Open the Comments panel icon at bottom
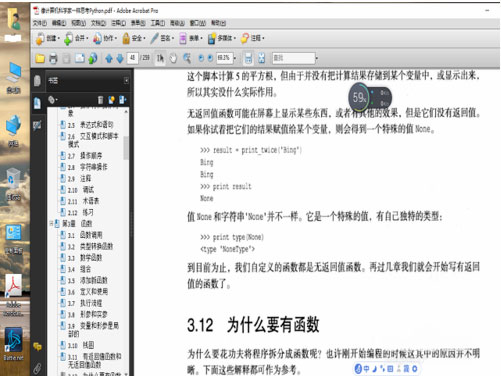This screenshot has width=501, height=376. pos(37,347)
